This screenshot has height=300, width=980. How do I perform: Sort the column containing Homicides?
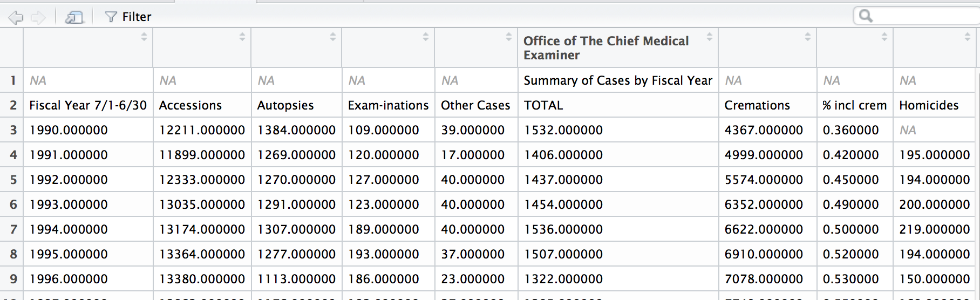(x=967, y=37)
